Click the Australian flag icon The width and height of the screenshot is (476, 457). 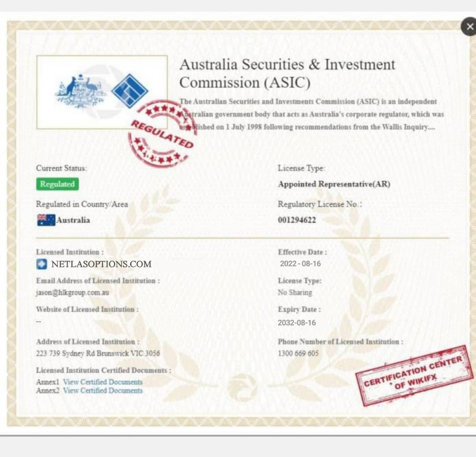click(x=46, y=220)
